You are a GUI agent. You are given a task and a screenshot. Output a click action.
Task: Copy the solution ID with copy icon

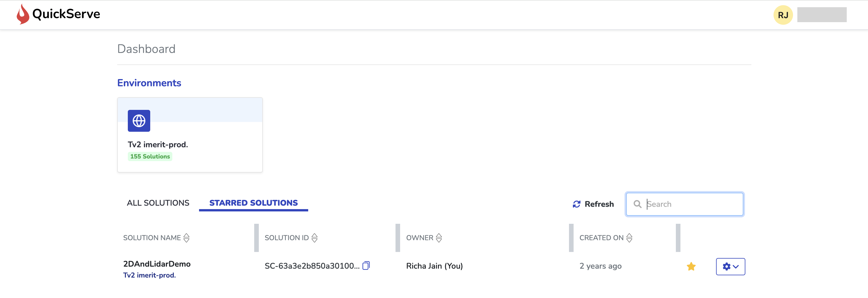click(366, 265)
